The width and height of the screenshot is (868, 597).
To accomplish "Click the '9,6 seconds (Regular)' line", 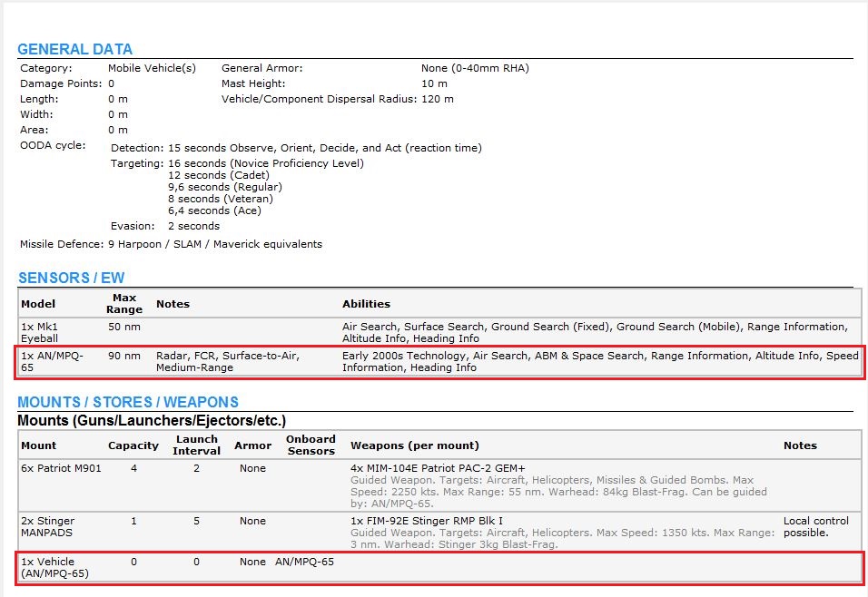I will point(225,187).
